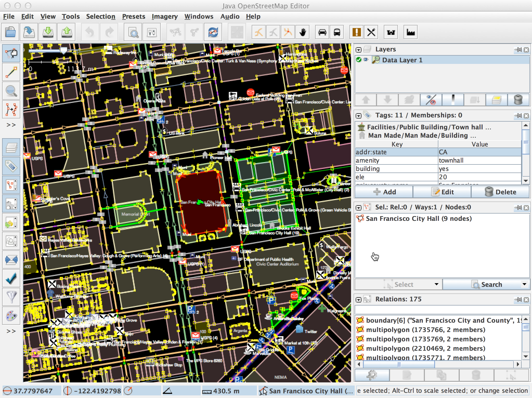Click the Download map data icon
This screenshot has height=398, width=532.
click(48, 32)
